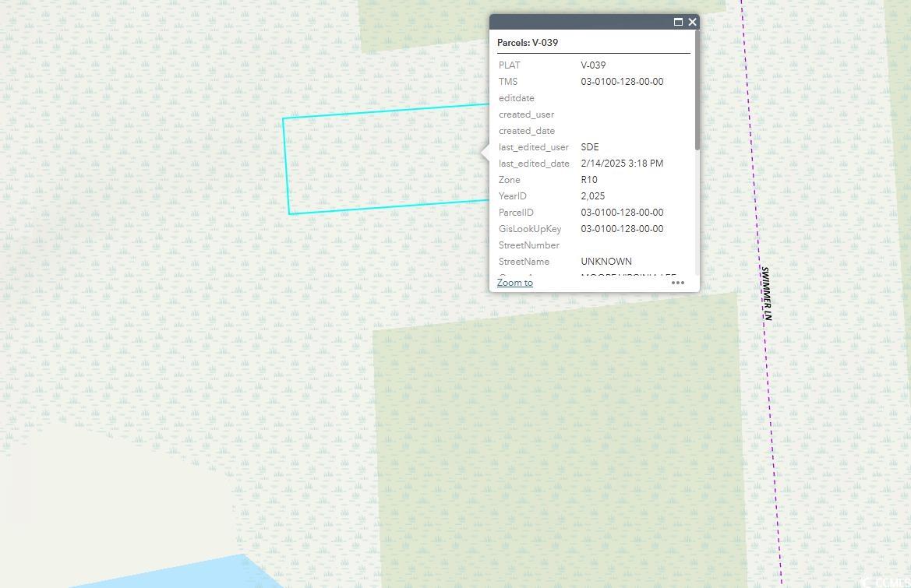Click the YearID value 2,025
The width and height of the screenshot is (911, 588).
coord(592,196)
